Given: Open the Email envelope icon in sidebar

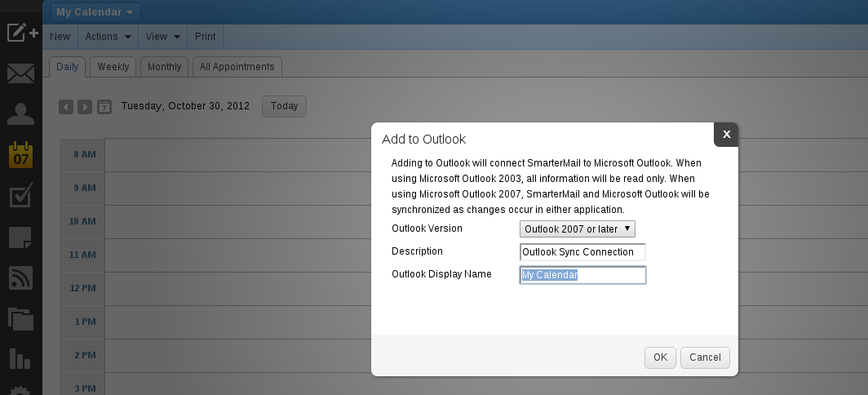Looking at the screenshot, I should [20, 73].
